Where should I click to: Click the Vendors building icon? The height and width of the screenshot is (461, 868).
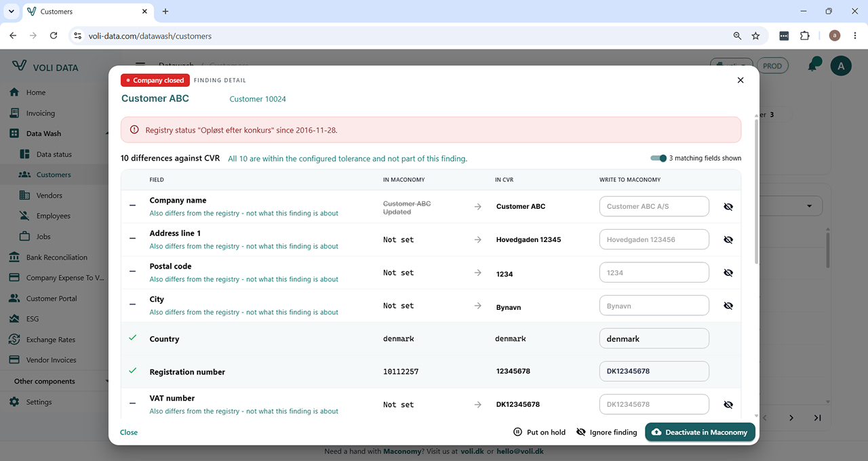point(24,195)
